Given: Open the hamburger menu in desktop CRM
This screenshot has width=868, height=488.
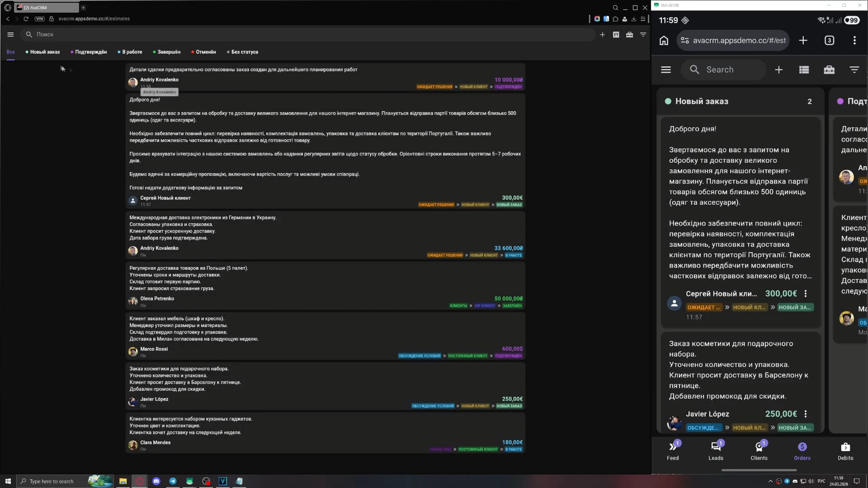Looking at the screenshot, I should 10,34.
